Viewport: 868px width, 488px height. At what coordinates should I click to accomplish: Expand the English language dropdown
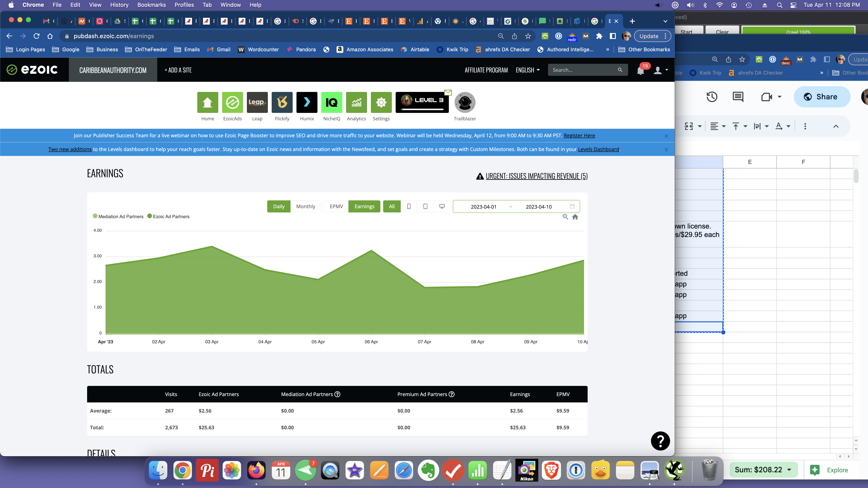tap(528, 70)
